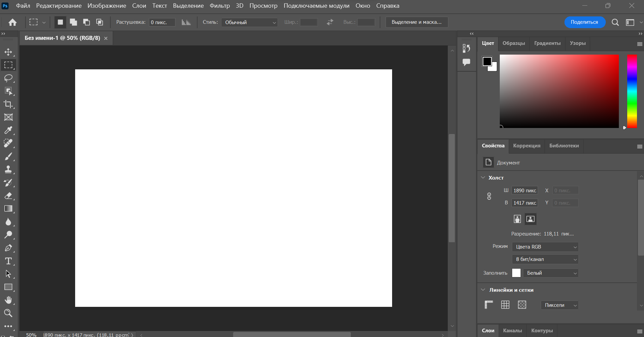Edit the Растушевка value field

click(162, 22)
